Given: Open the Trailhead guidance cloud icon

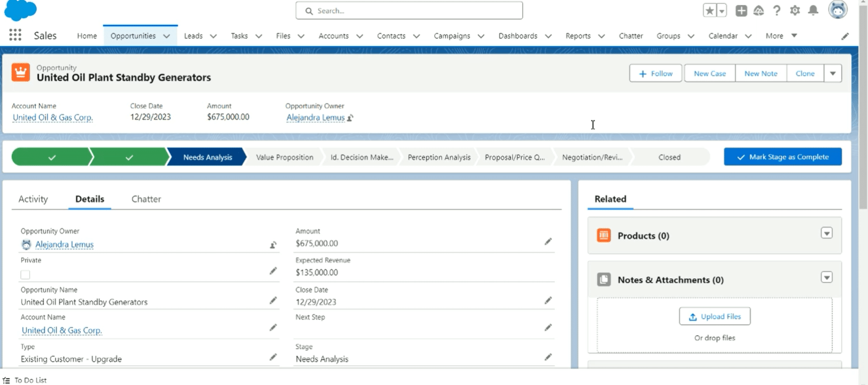Looking at the screenshot, I should (759, 10).
